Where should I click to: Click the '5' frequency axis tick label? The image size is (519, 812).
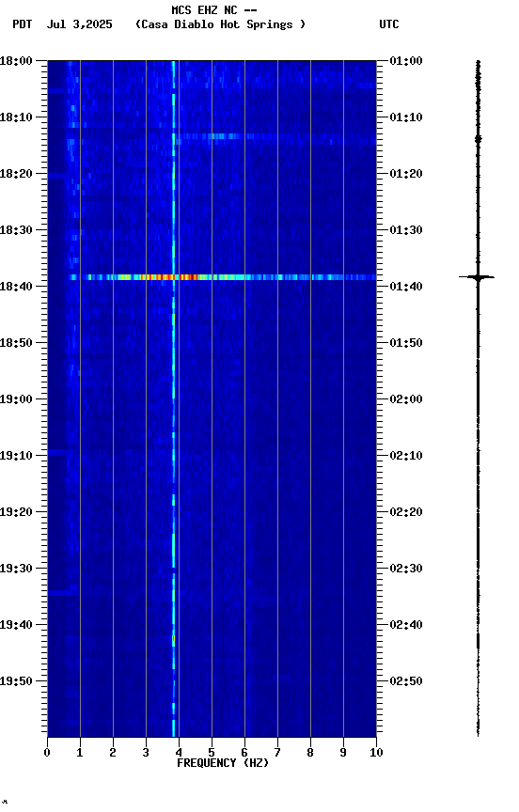tap(212, 753)
